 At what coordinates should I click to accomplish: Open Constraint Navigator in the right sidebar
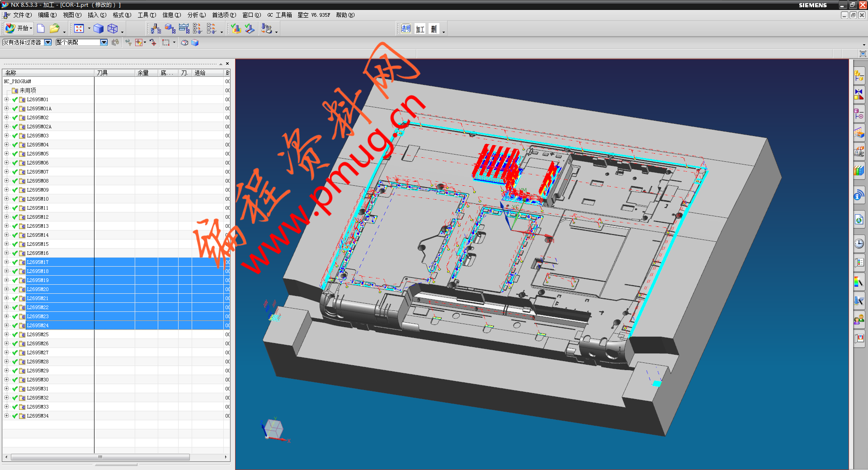(859, 95)
